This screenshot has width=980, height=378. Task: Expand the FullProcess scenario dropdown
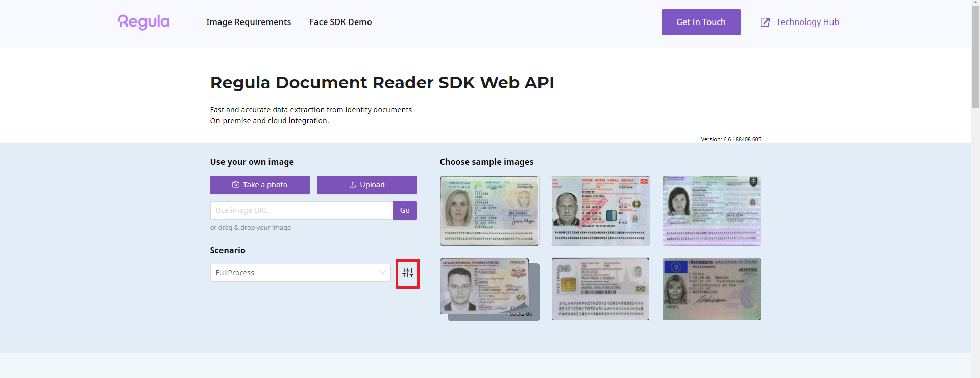click(300, 273)
